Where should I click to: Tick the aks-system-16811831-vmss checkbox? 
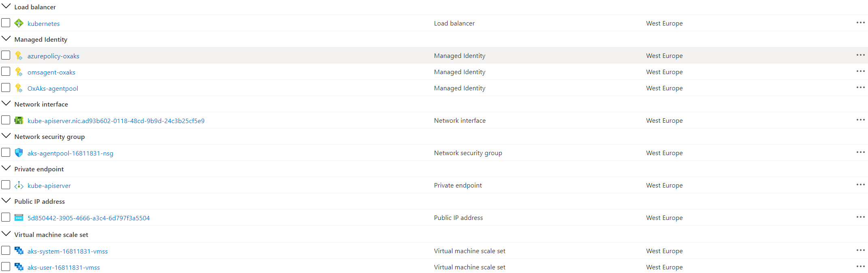pyautogui.click(x=6, y=250)
